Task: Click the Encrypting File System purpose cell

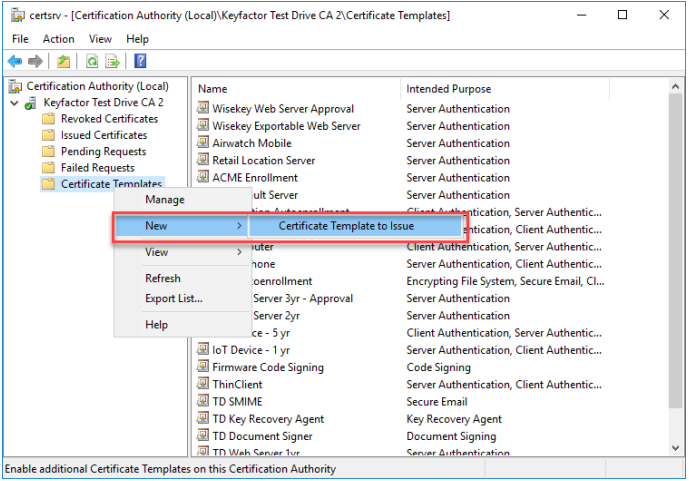Action: coord(505,281)
